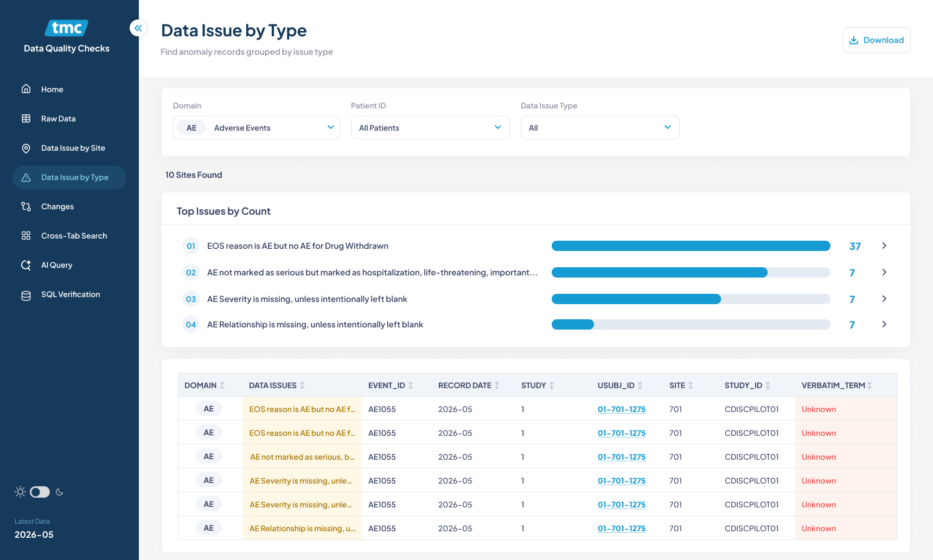The image size is (933, 560).
Task: Click EOS reason progress bar
Action: click(x=691, y=246)
